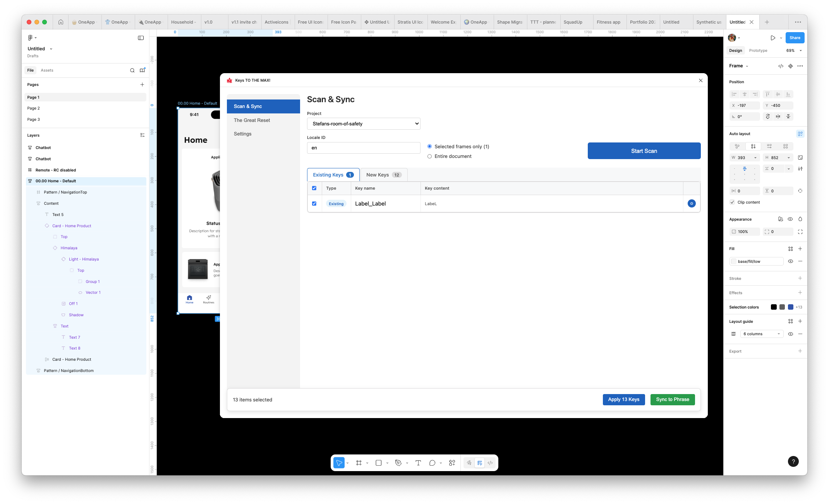Viewport: 829px width, 504px height.
Task: Open the Project dropdown Stefans-room-of-safety
Action: coord(363,124)
